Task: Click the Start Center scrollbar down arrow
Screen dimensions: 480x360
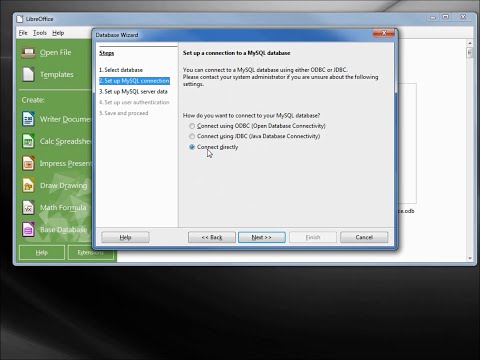Action: coord(470,258)
